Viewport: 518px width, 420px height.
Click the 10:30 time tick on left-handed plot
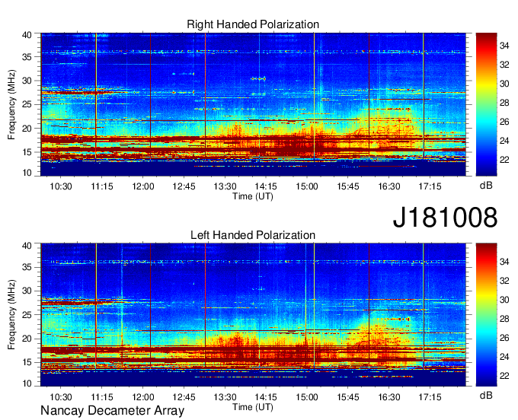61,397
